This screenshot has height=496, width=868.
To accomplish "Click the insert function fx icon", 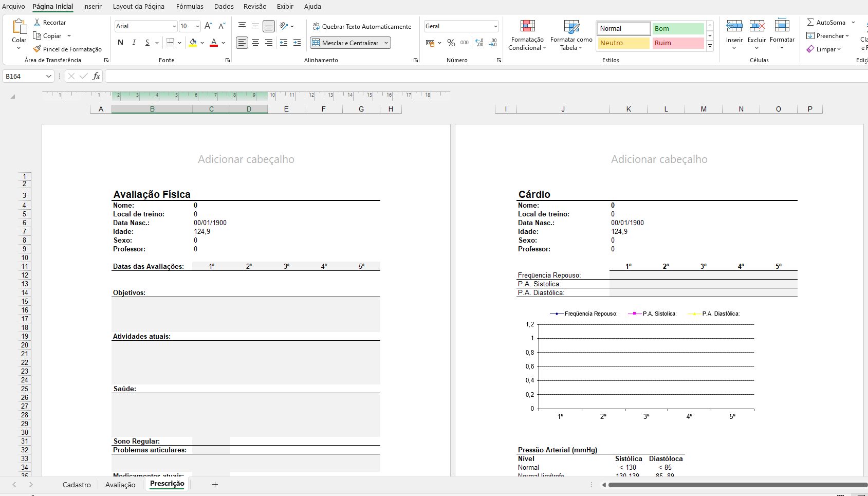I will (96, 77).
